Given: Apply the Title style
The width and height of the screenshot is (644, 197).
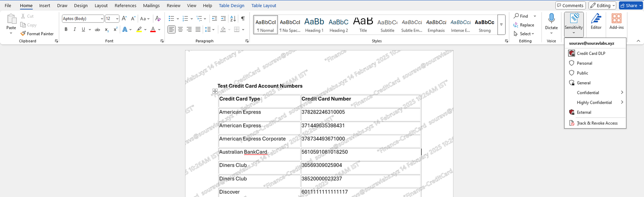Looking at the screenshot, I should 363,24.
